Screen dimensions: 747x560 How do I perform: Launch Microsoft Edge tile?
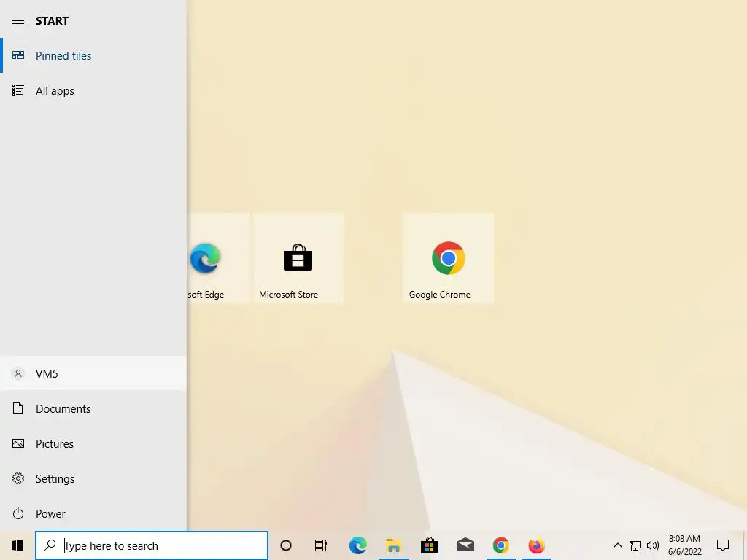pos(218,258)
